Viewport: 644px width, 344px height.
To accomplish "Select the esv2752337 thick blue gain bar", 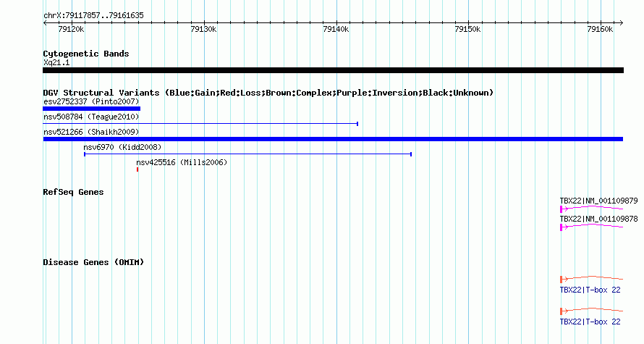I will [x=92, y=109].
